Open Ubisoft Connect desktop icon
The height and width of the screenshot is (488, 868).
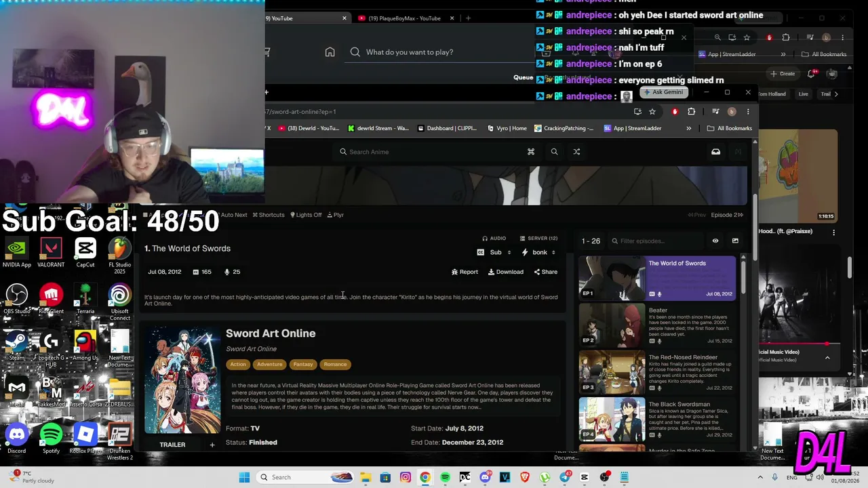click(x=120, y=302)
